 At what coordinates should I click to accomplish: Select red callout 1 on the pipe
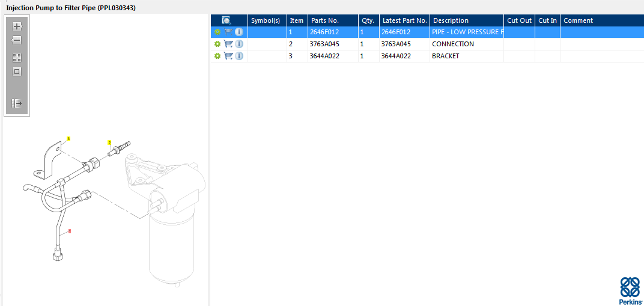[x=70, y=231]
